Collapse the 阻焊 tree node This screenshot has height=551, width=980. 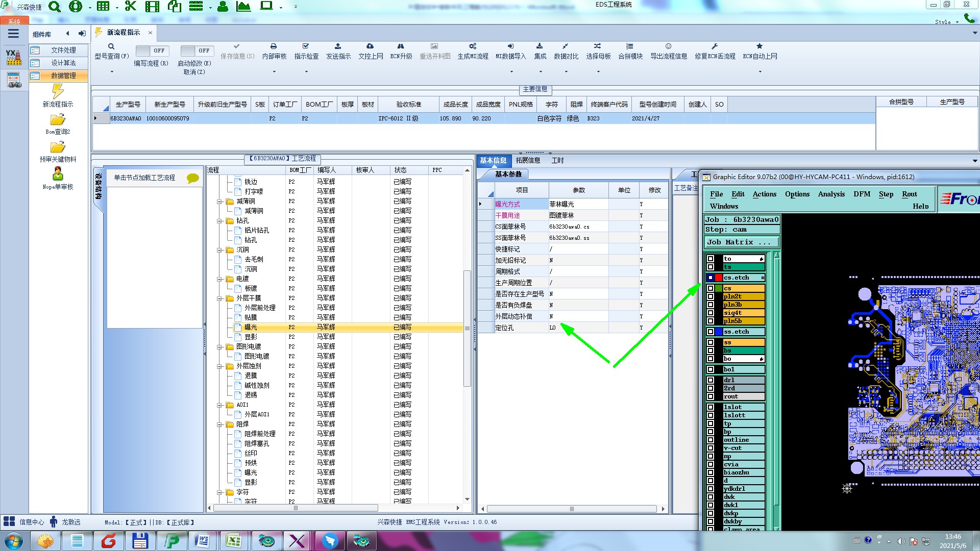(x=220, y=424)
